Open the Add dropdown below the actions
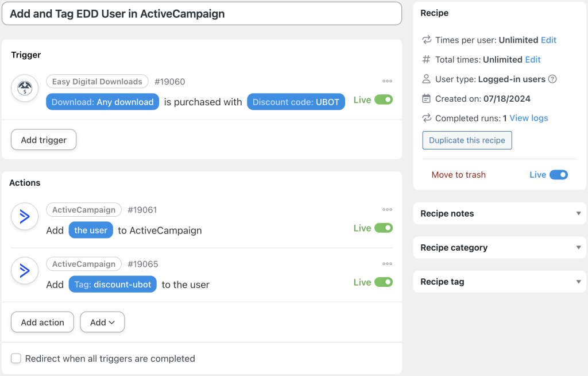The image size is (588, 376). (102, 322)
